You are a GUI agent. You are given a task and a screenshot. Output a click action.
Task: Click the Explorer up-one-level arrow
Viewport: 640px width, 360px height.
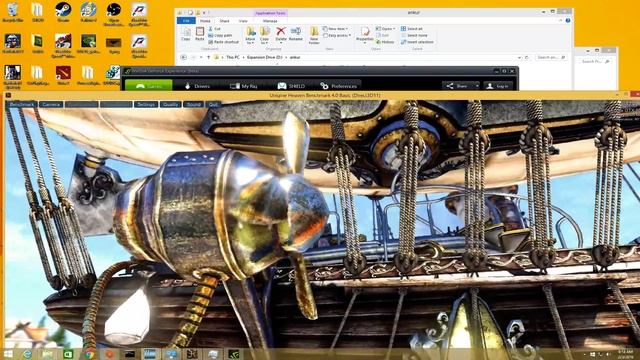click(209, 58)
